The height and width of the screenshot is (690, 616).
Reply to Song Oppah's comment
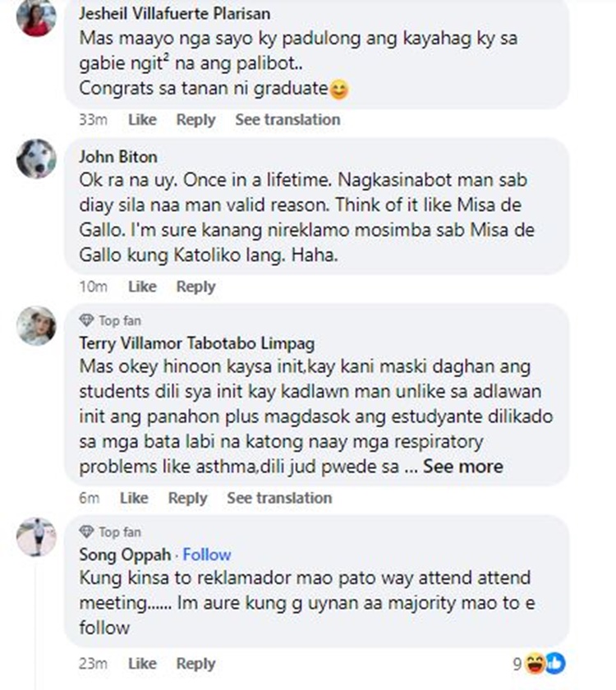tap(195, 664)
